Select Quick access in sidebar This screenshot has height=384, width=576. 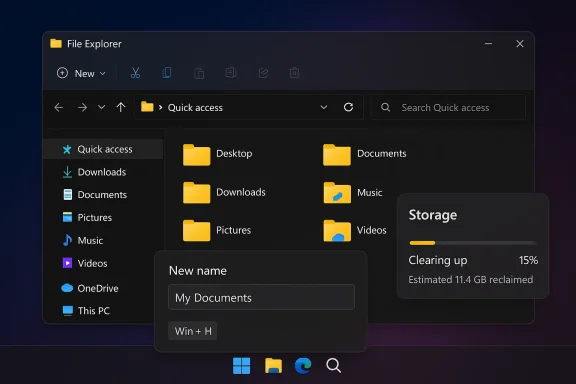pos(104,149)
